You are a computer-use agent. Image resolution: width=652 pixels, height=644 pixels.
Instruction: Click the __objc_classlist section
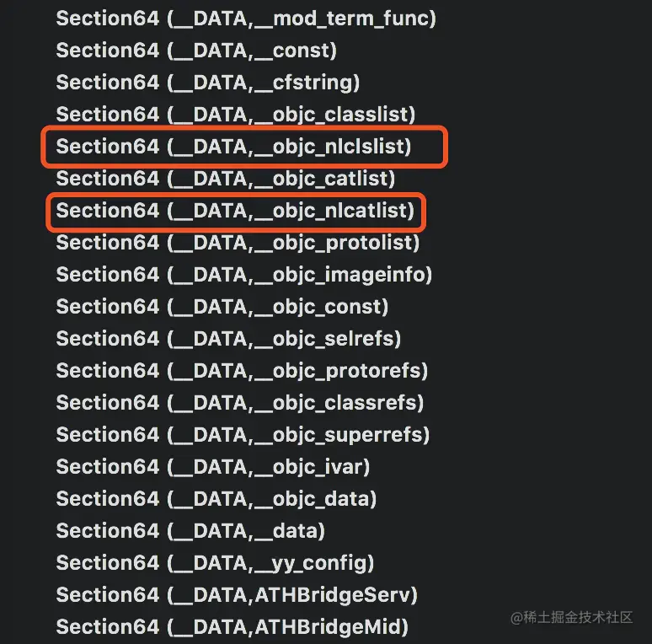[x=236, y=115]
